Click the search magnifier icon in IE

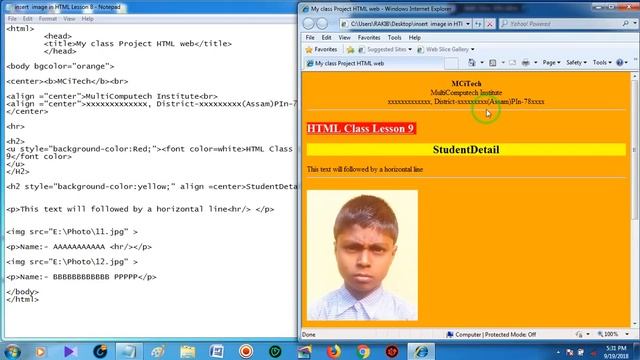[x=625, y=24]
